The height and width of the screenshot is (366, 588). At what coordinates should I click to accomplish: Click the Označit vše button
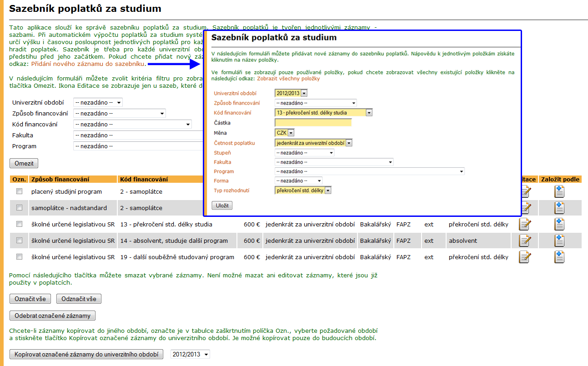30,299
